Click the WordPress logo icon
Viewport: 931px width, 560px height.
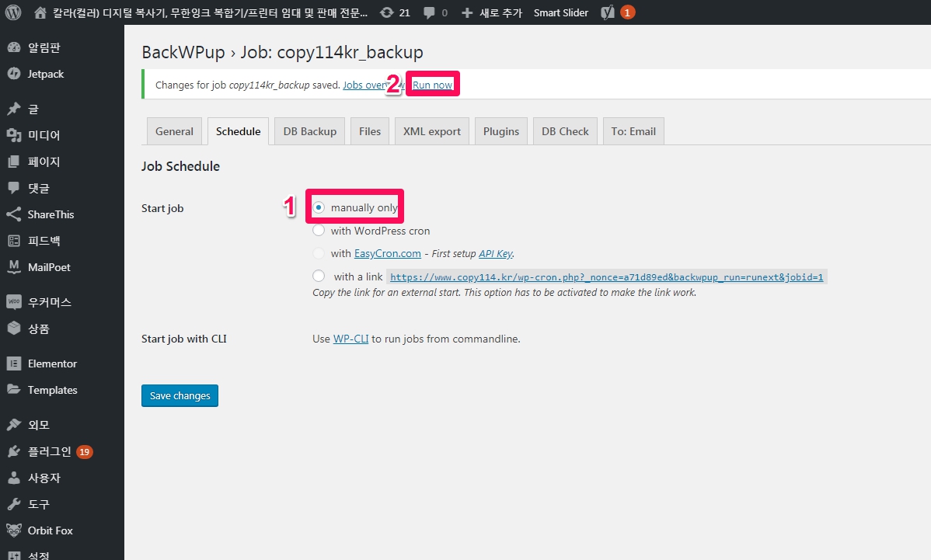point(12,12)
